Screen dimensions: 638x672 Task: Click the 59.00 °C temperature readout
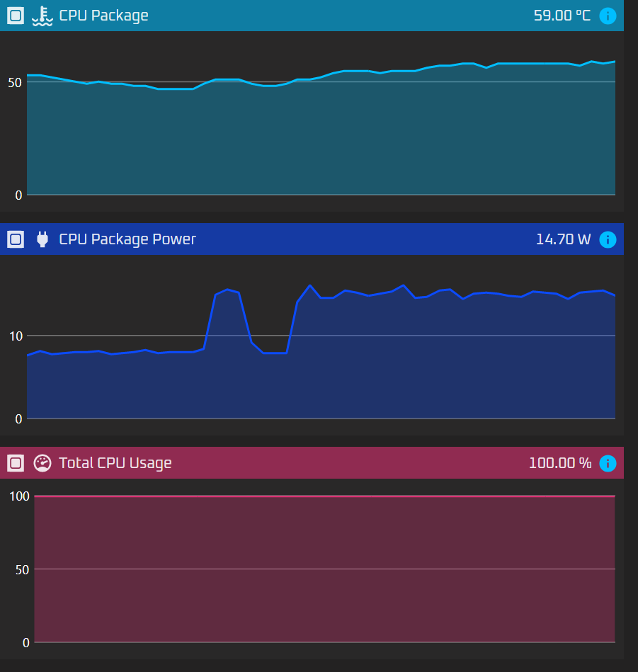pyautogui.click(x=562, y=16)
